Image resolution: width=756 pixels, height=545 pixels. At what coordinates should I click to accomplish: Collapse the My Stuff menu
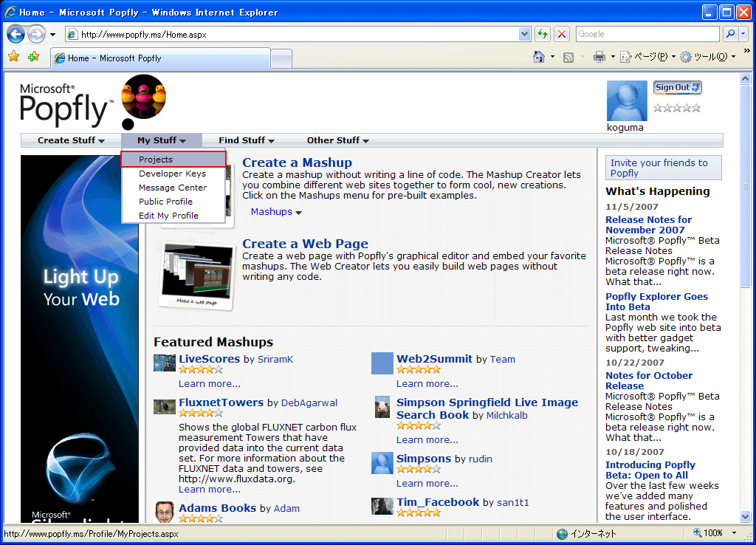pos(162,140)
